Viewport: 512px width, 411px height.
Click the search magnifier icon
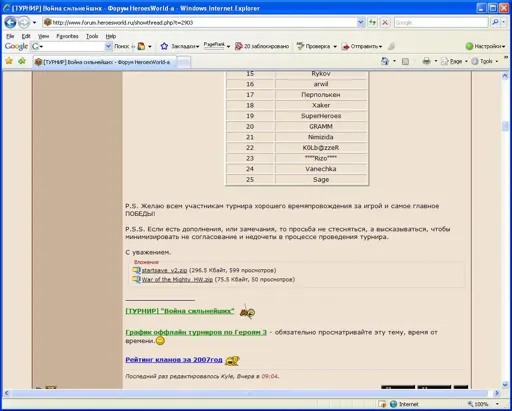click(495, 22)
